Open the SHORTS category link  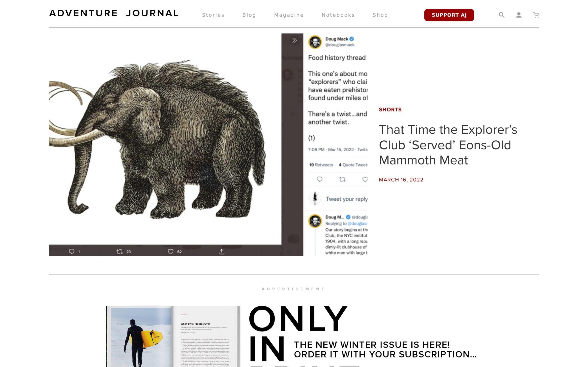tap(390, 109)
